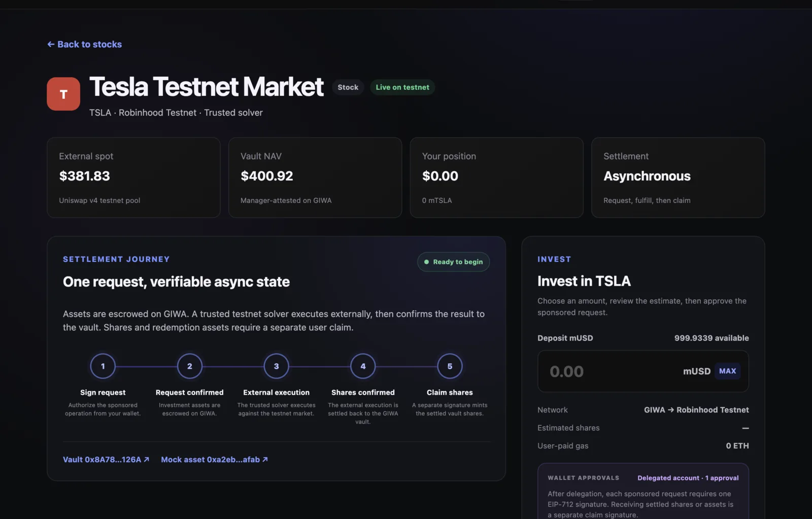The width and height of the screenshot is (812, 519).
Task: Click the SETTLEMENT JOURNEY label
Action: coord(116,259)
